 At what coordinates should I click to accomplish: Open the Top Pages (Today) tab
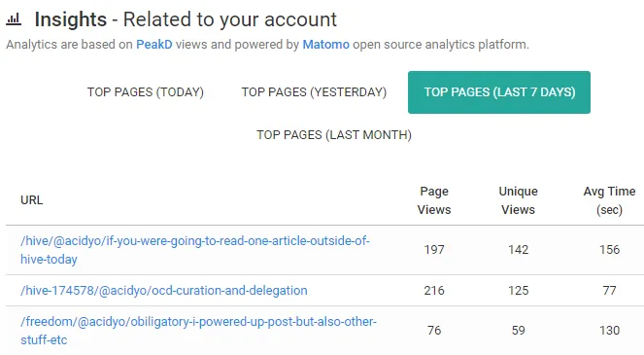pos(146,92)
